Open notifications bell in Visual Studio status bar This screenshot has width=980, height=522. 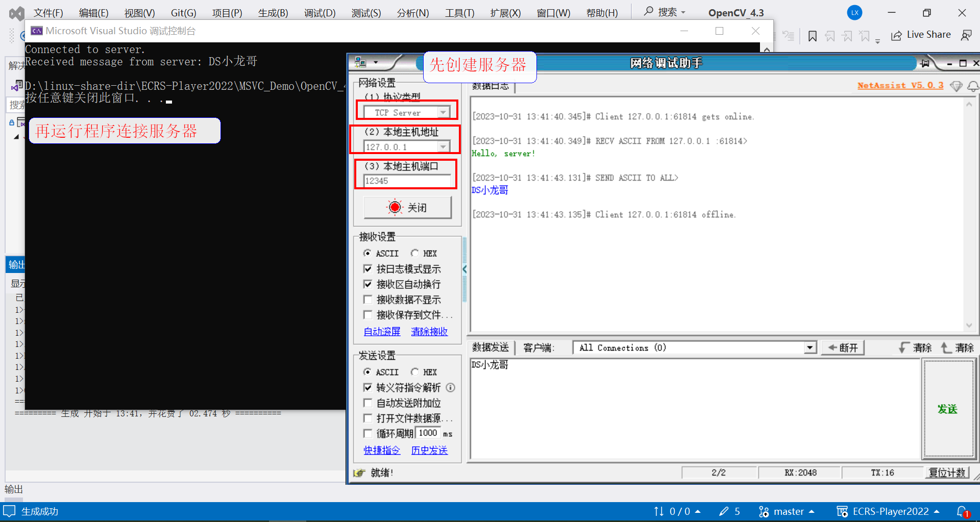963,512
